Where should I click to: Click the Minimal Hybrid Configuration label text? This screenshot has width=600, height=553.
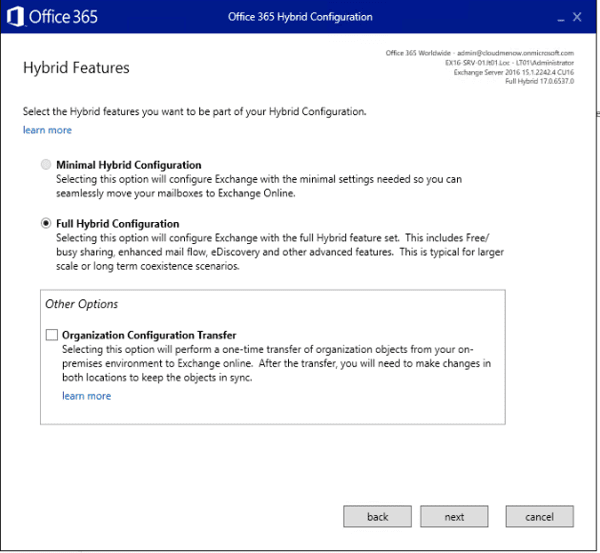coord(128,165)
